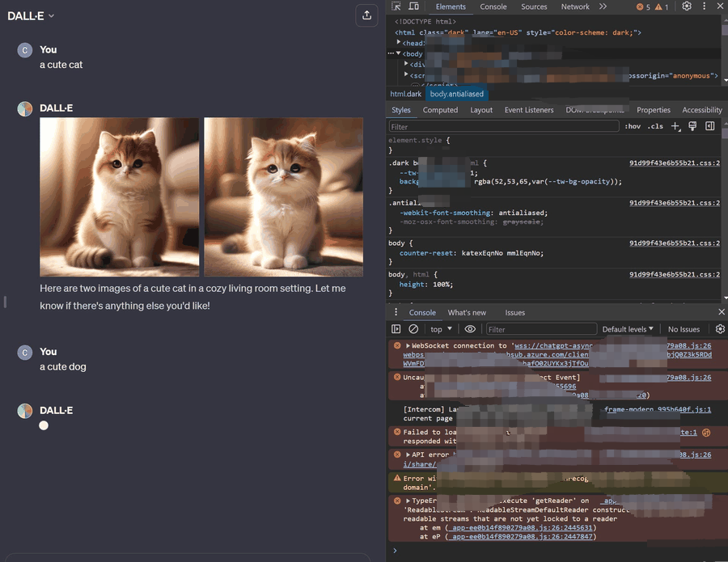Click the user avatar beside 'a cute cat'

(24, 50)
